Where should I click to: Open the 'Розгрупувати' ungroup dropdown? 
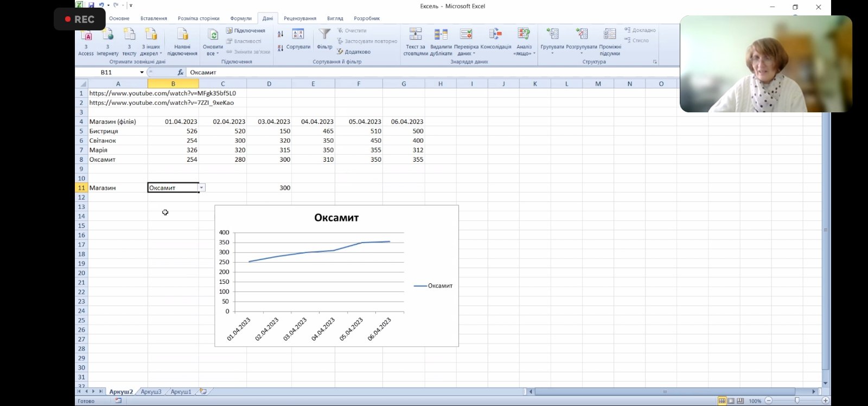pos(581,42)
